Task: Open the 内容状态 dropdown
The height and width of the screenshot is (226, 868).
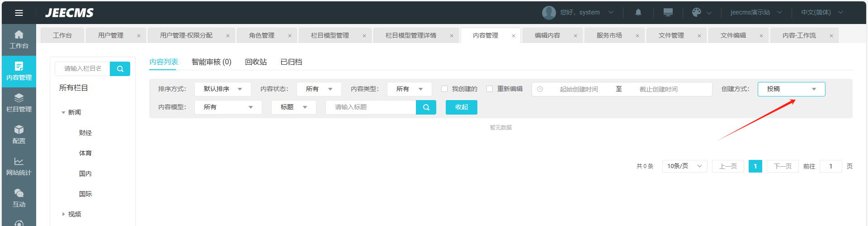Action: click(x=319, y=89)
